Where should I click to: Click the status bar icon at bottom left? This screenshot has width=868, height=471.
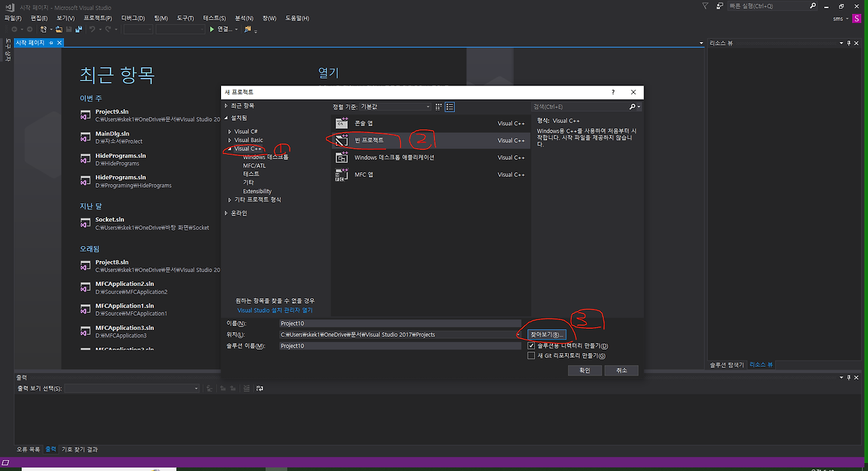[5, 462]
